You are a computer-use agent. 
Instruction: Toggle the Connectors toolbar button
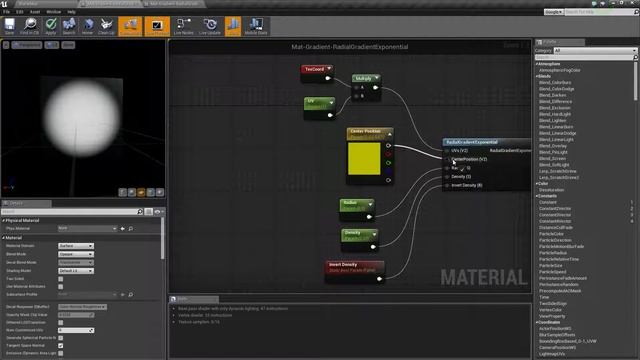[x=130, y=26]
